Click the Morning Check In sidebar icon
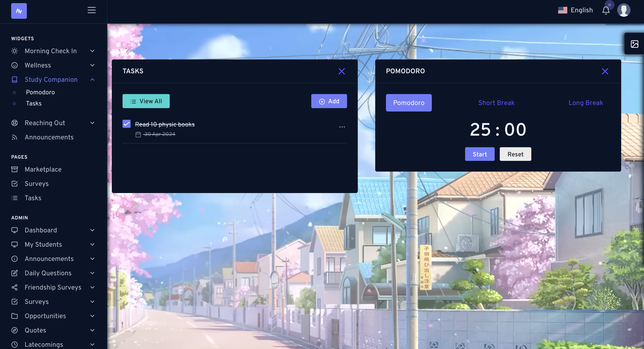 (15, 51)
